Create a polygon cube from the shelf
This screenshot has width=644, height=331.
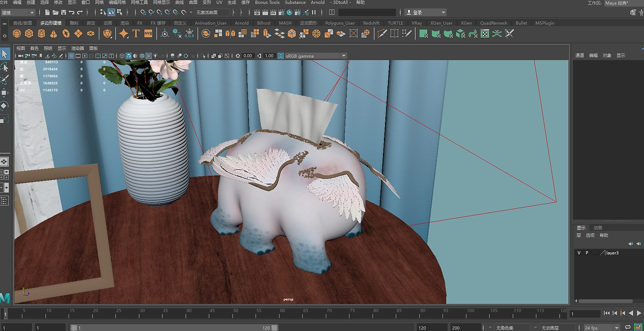(x=29, y=34)
